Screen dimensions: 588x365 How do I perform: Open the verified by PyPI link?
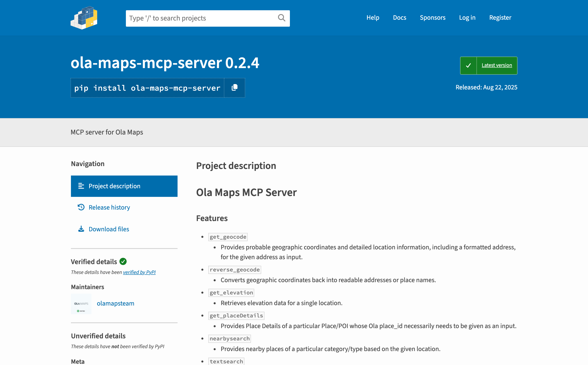[x=139, y=272]
